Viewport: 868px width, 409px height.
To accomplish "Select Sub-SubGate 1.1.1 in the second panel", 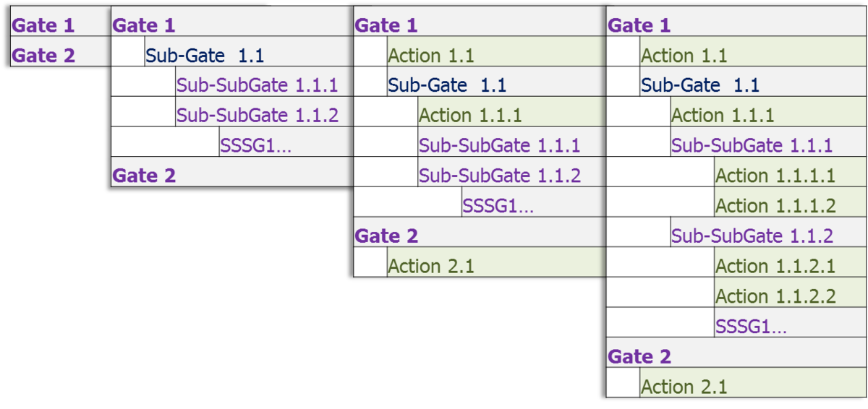I will pos(264,85).
